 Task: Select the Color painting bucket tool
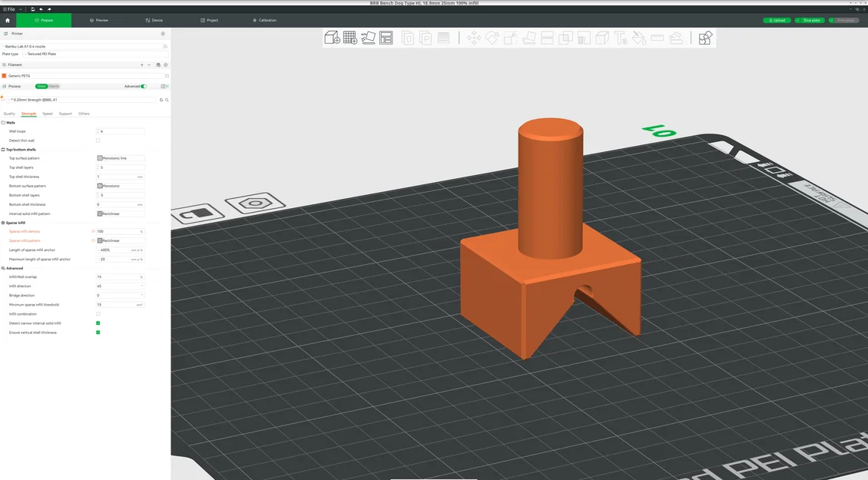tap(639, 38)
